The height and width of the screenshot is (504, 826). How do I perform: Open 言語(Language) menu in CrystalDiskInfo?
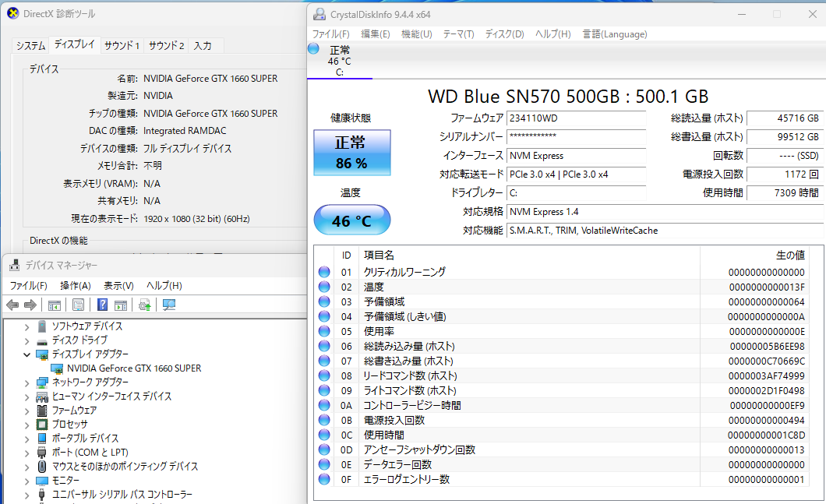tap(615, 34)
